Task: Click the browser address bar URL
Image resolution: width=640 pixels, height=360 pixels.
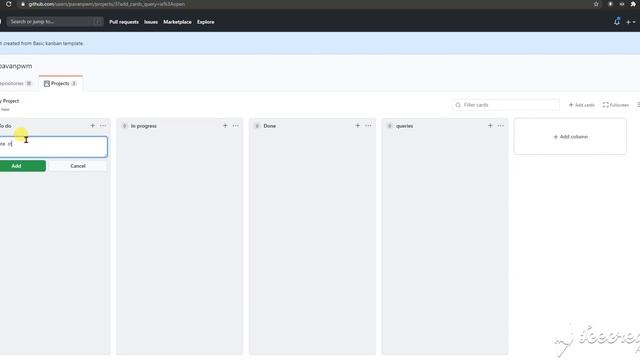Action: (107, 4)
